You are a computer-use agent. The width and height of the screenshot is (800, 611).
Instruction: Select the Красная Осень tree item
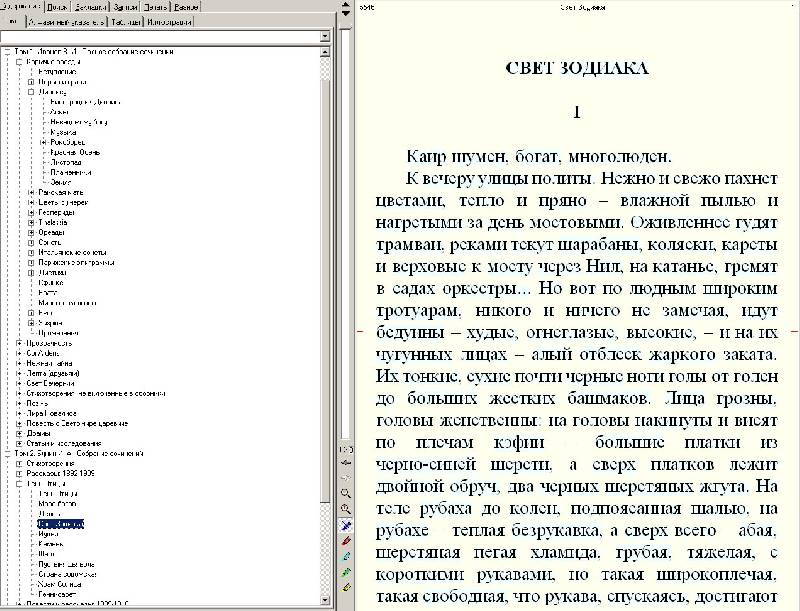pyautogui.click(x=74, y=152)
